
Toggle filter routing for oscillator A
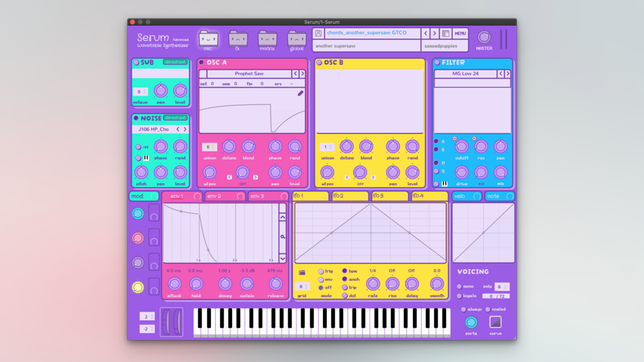coord(436,141)
